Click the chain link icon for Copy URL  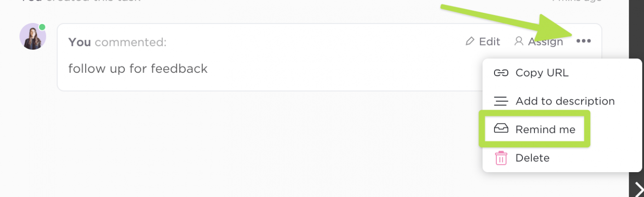500,73
